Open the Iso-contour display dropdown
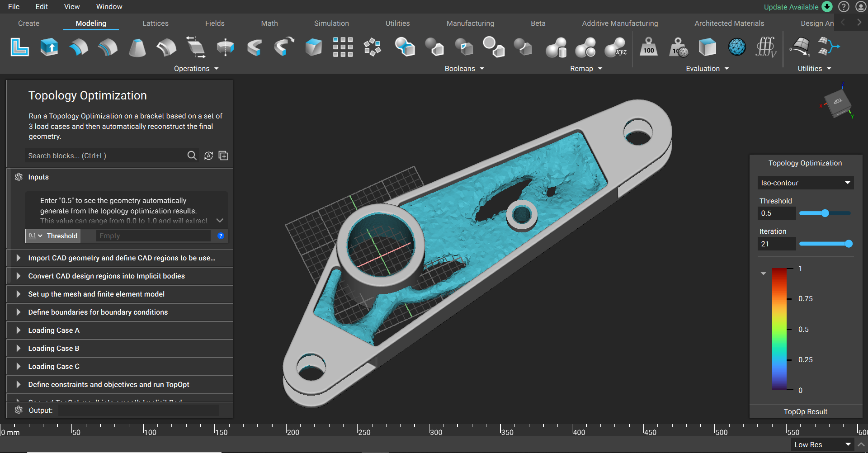The width and height of the screenshot is (868, 453). (x=805, y=183)
